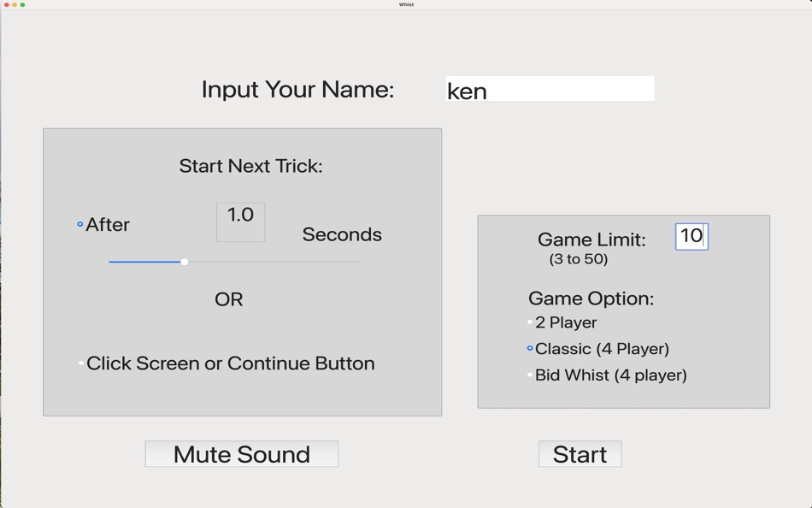The image size is (812, 508).
Task: Mute the game sound
Action: 241,453
